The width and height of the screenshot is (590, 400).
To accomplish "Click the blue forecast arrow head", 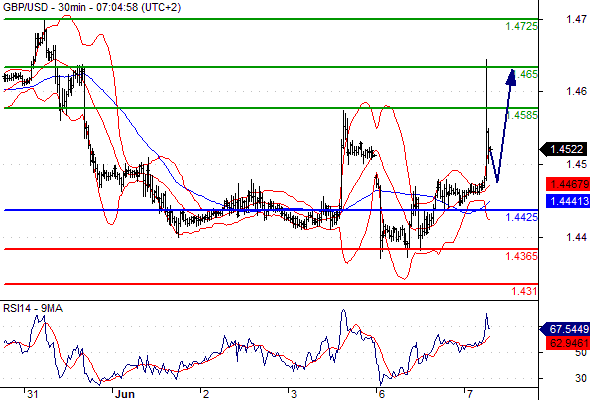I will pyautogui.click(x=511, y=78).
